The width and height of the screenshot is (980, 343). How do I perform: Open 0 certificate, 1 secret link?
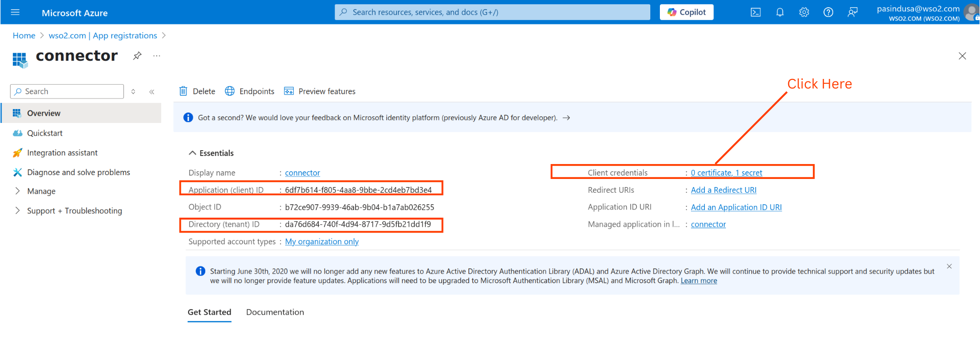(726, 173)
